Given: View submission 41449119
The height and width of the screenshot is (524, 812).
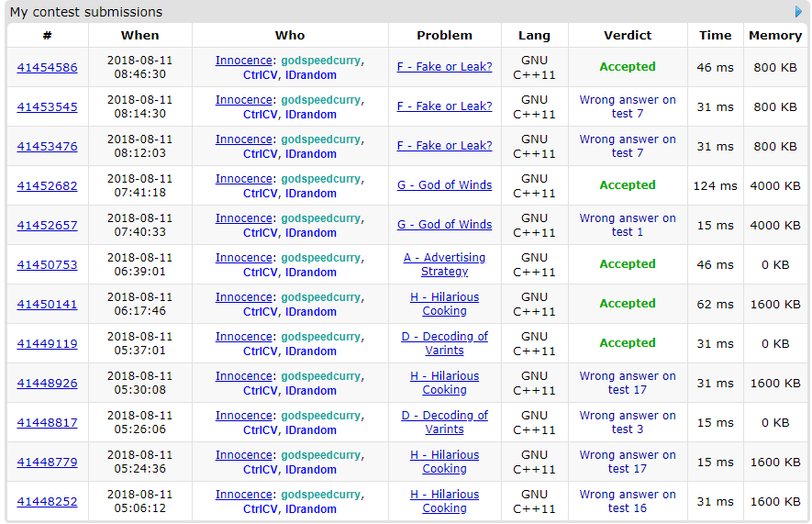Looking at the screenshot, I should point(47,344).
